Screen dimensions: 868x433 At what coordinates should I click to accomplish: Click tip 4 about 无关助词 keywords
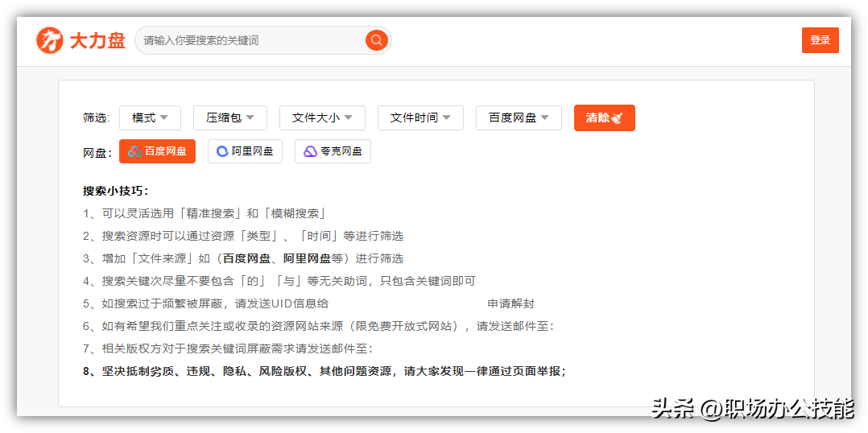click(x=279, y=281)
